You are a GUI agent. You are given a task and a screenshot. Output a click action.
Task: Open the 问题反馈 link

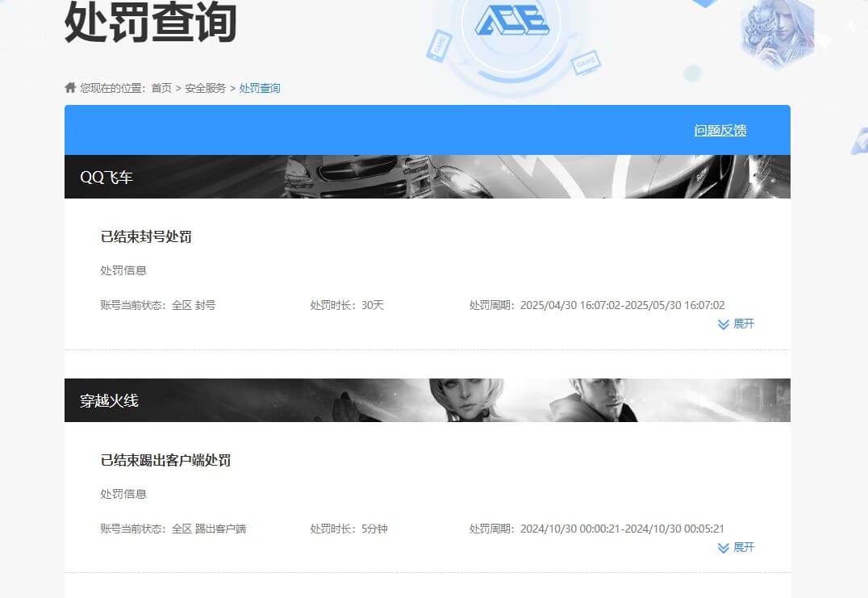click(720, 130)
